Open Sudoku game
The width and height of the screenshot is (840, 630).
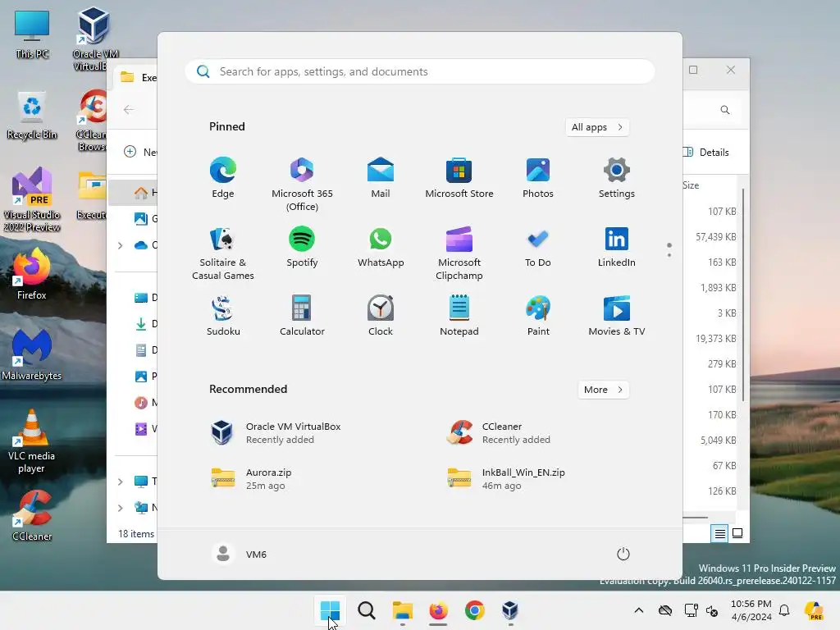[x=223, y=316]
